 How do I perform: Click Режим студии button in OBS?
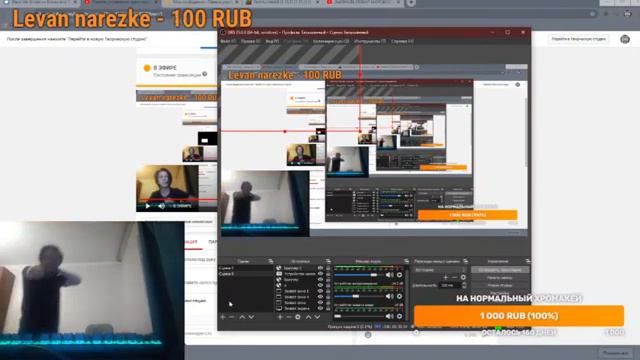pos(500,285)
